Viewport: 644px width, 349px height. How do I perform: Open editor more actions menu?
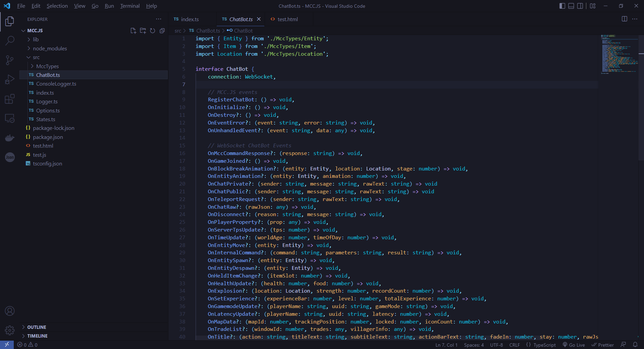(635, 19)
